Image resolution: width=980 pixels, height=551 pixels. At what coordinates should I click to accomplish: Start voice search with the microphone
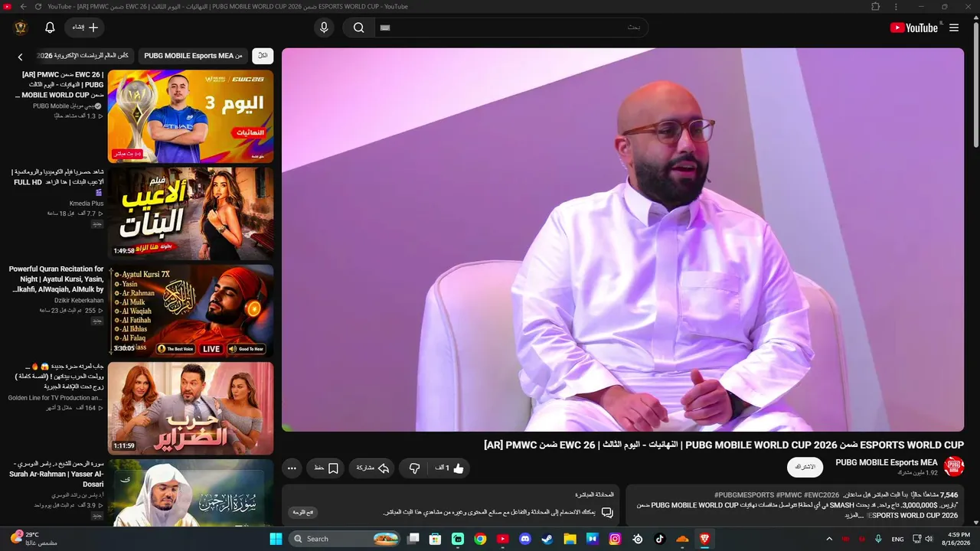tap(324, 28)
